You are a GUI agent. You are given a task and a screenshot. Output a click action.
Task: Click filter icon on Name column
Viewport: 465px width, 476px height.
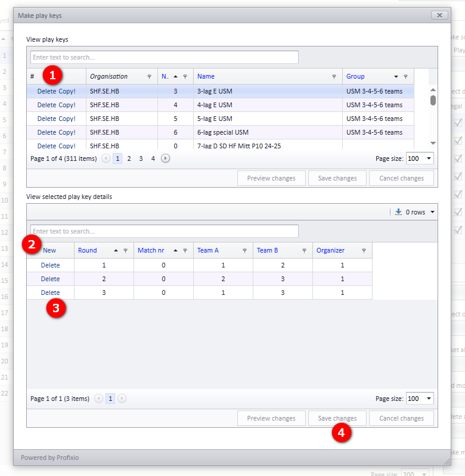click(334, 76)
